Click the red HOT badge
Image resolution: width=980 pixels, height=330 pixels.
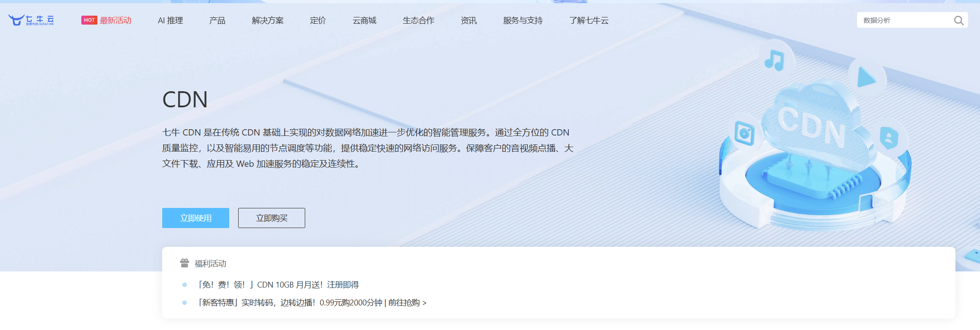(89, 20)
